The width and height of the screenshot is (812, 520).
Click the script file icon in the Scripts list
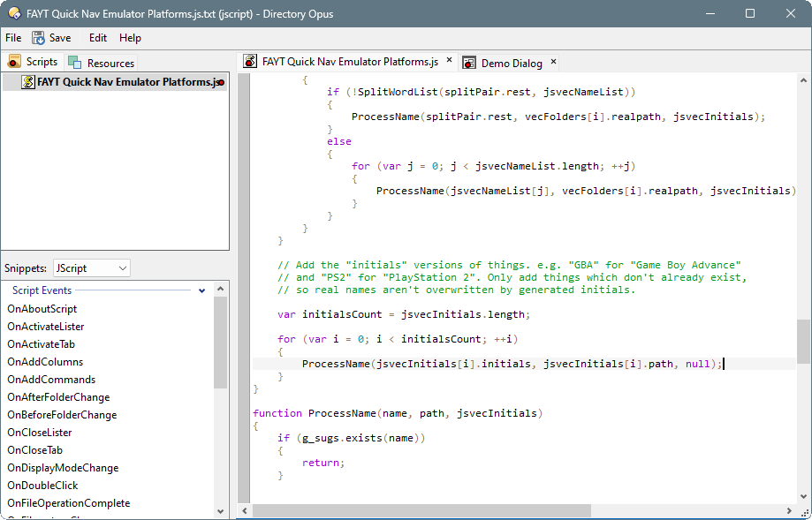tap(28, 82)
